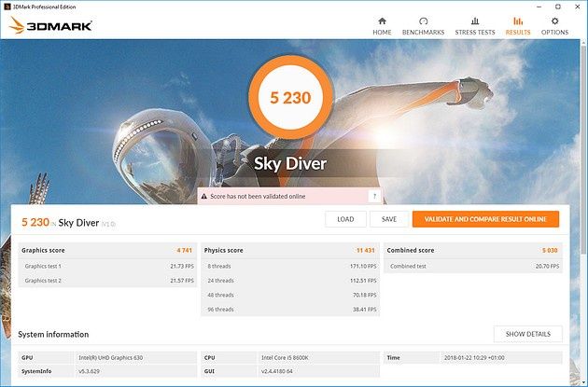Viewport: 588px width, 387px height.
Task: Select the Physics score row
Action: [x=290, y=250]
